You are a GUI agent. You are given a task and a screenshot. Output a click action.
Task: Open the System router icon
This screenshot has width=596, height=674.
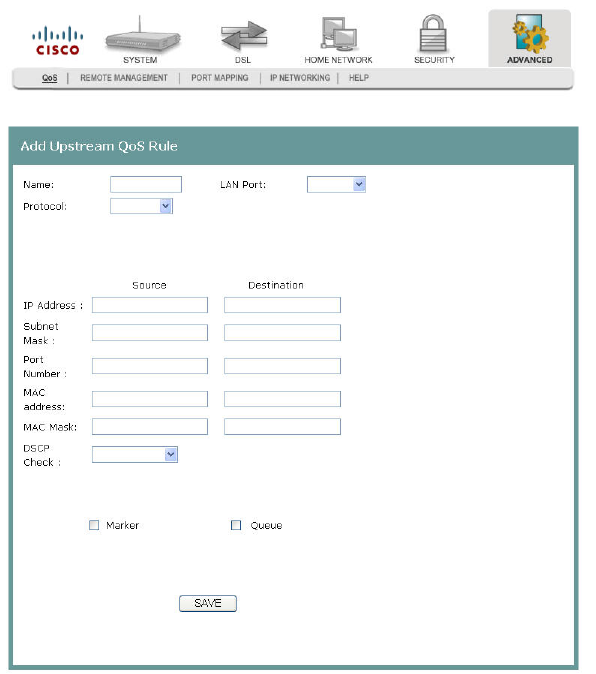tap(142, 34)
